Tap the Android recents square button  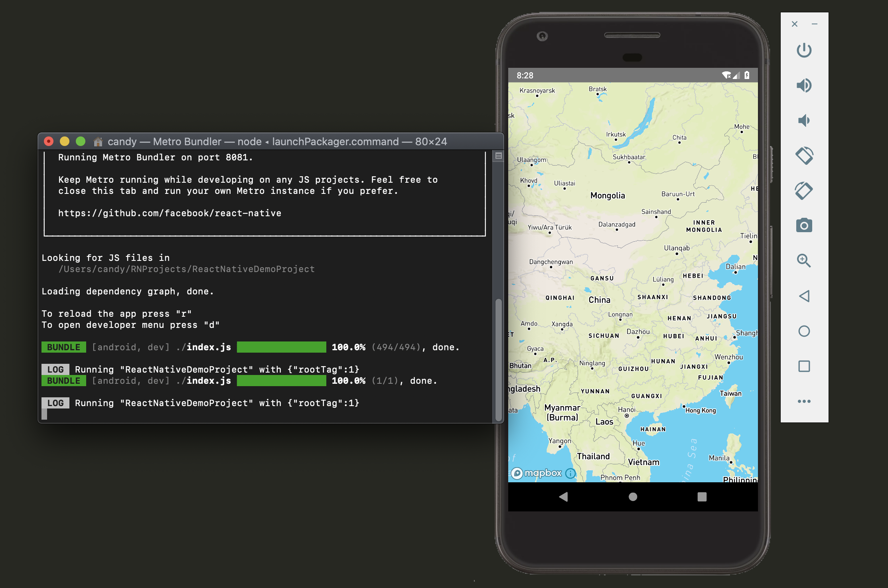[x=702, y=497]
